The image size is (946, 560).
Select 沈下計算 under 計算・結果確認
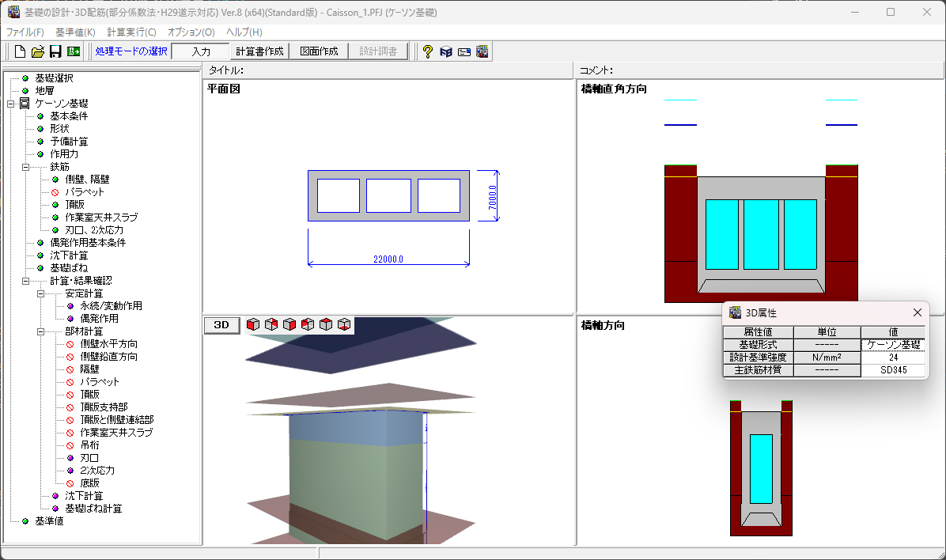[84, 496]
